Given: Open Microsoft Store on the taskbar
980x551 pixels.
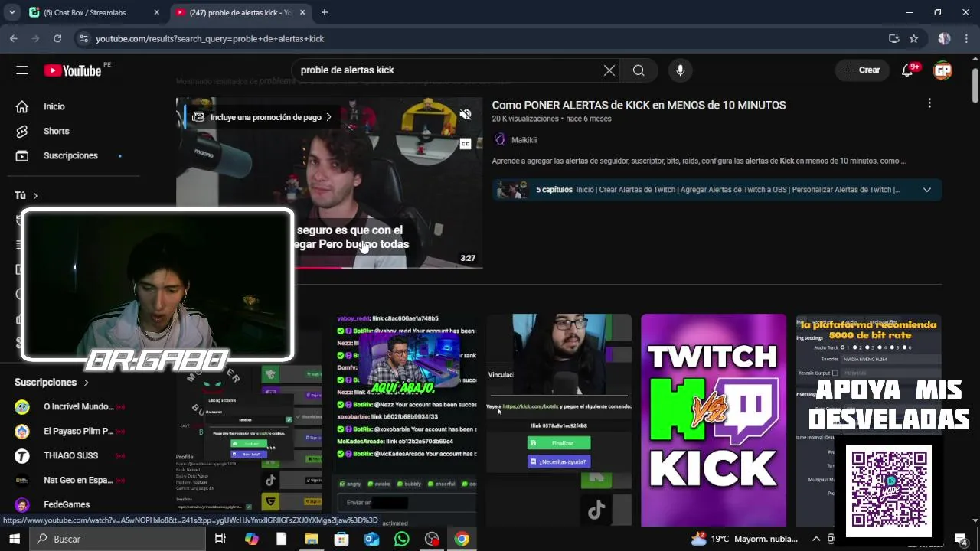Looking at the screenshot, I should [x=341, y=539].
